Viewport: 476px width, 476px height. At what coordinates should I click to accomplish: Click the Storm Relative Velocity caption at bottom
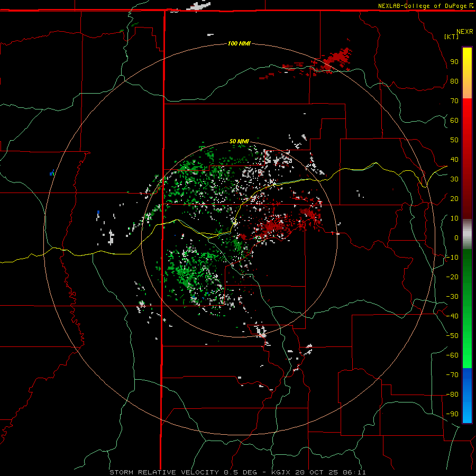(237, 472)
